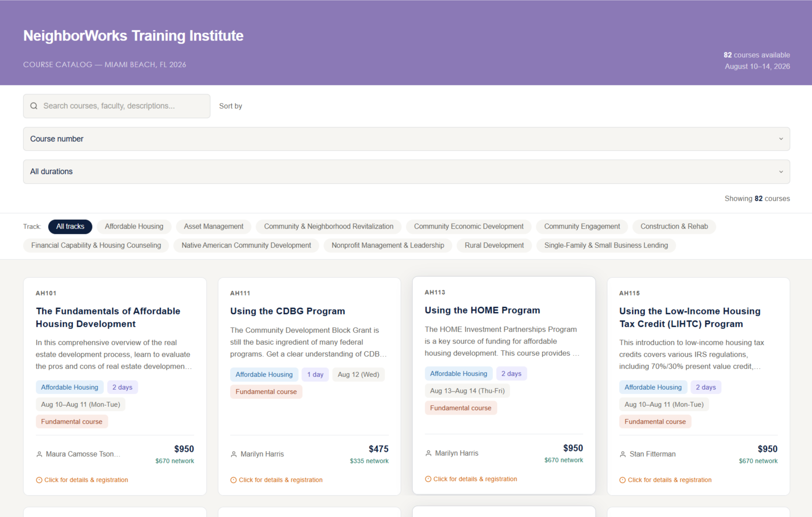Click the Affordable Housing tag on AH101
The height and width of the screenshot is (517, 812).
point(70,387)
